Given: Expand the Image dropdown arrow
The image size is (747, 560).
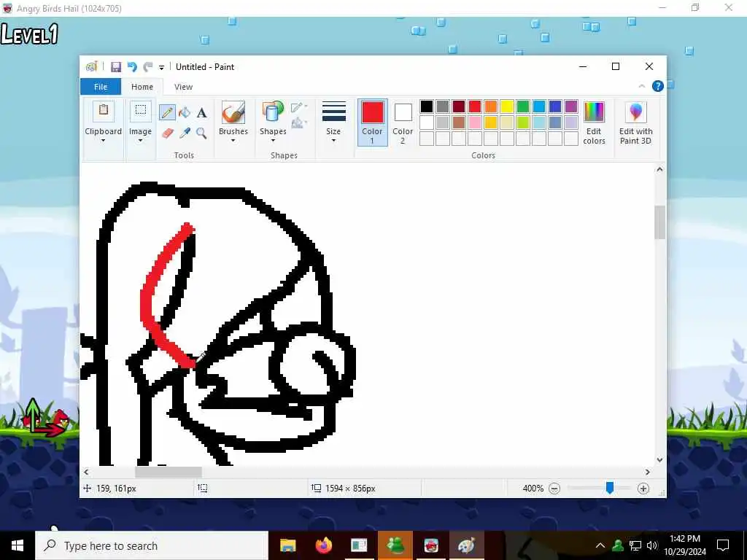Looking at the screenshot, I should click(140, 141).
